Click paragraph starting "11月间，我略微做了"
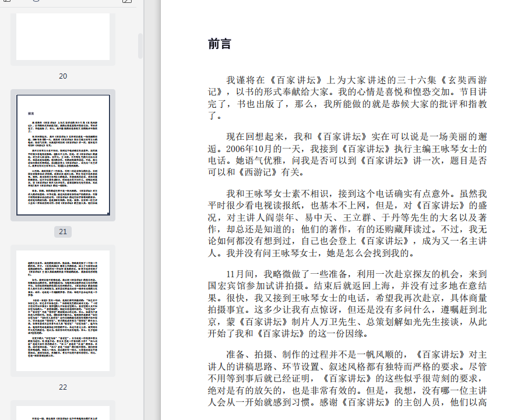This screenshot has width=507, height=420. pos(347,303)
